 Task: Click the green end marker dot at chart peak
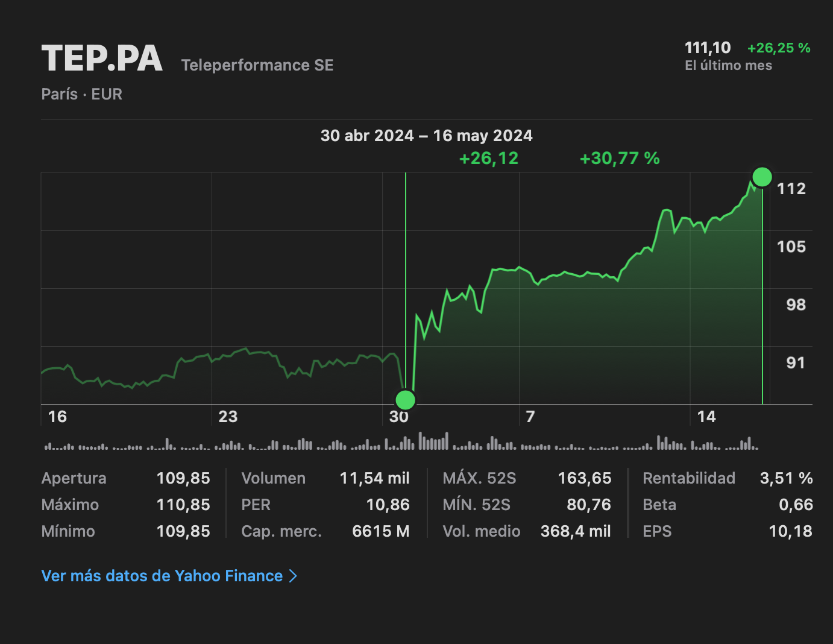click(762, 177)
